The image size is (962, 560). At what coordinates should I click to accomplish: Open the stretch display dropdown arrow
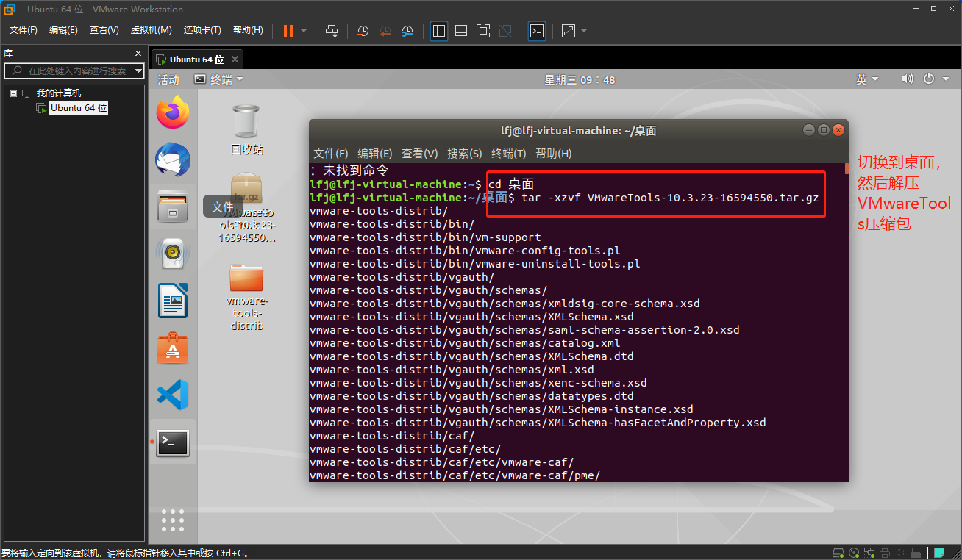[x=584, y=31]
